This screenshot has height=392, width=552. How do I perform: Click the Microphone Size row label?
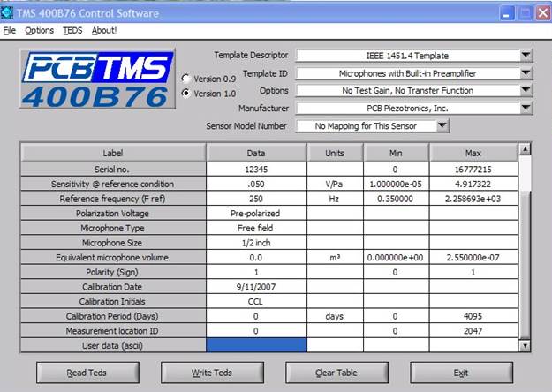[113, 243]
